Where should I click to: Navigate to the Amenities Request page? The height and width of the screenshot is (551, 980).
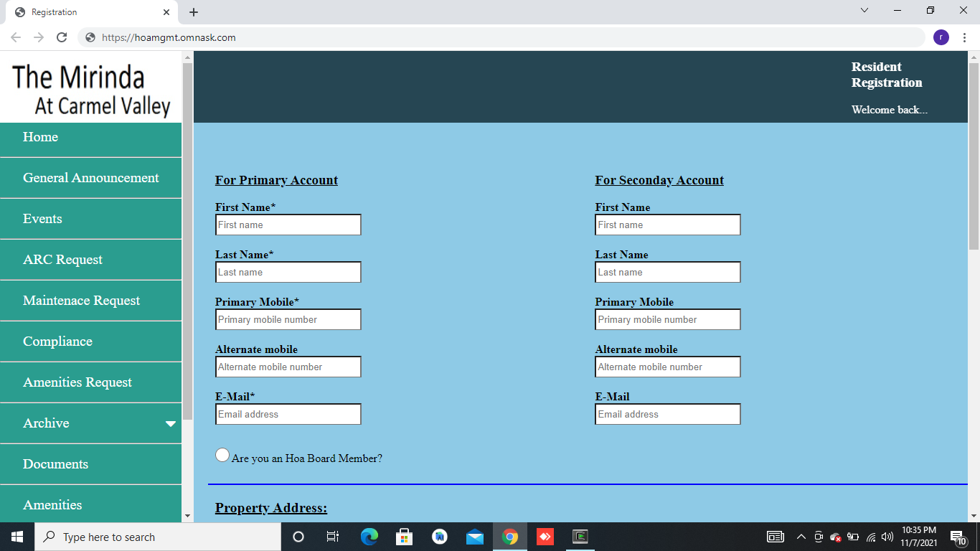(77, 382)
